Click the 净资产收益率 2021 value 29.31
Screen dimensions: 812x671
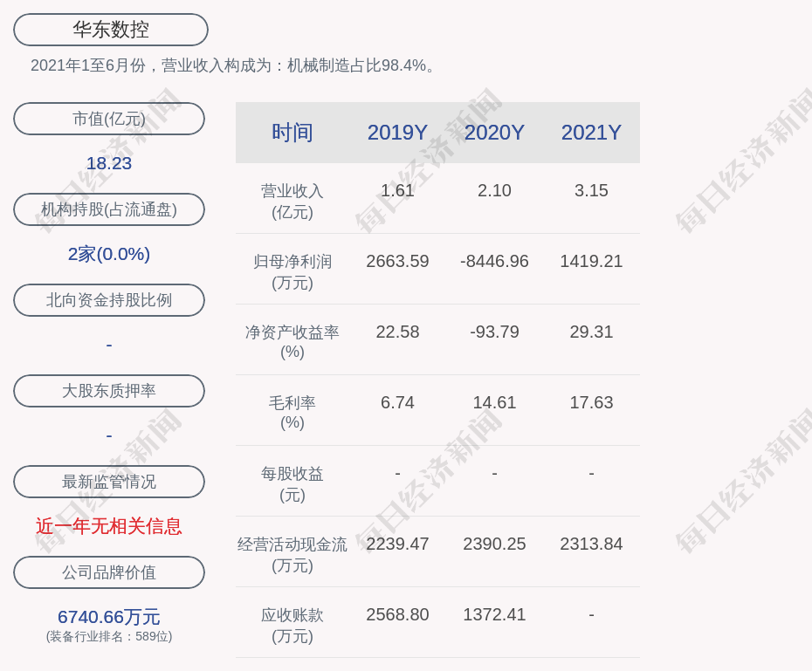[591, 332]
